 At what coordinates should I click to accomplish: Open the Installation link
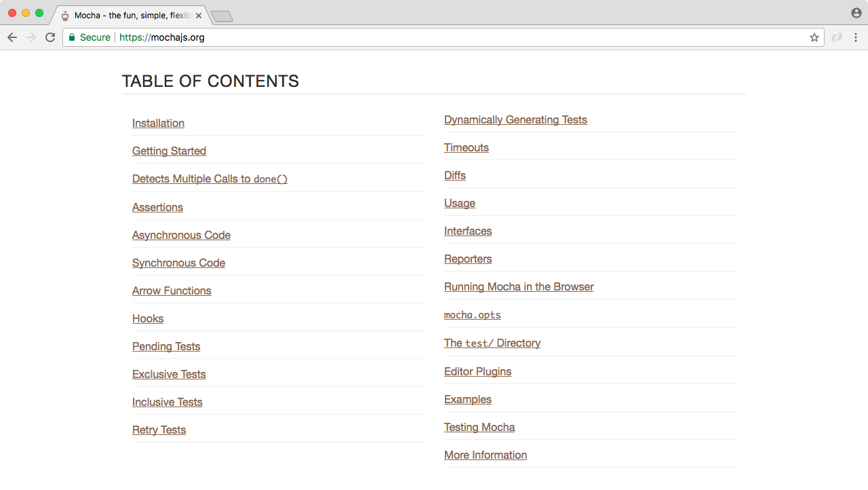pos(158,123)
